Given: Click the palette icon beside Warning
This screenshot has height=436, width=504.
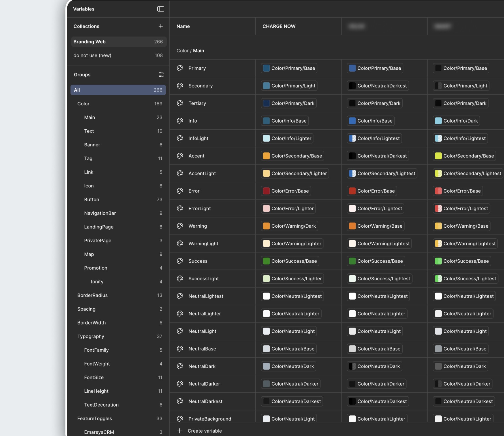Looking at the screenshot, I should [x=180, y=226].
